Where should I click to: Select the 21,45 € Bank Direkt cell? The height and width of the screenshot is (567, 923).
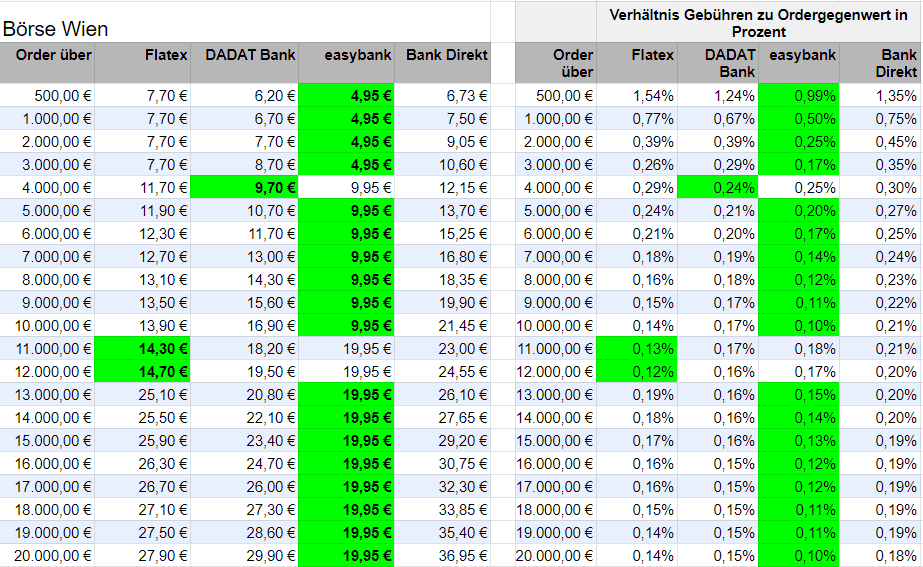point(442,325)
